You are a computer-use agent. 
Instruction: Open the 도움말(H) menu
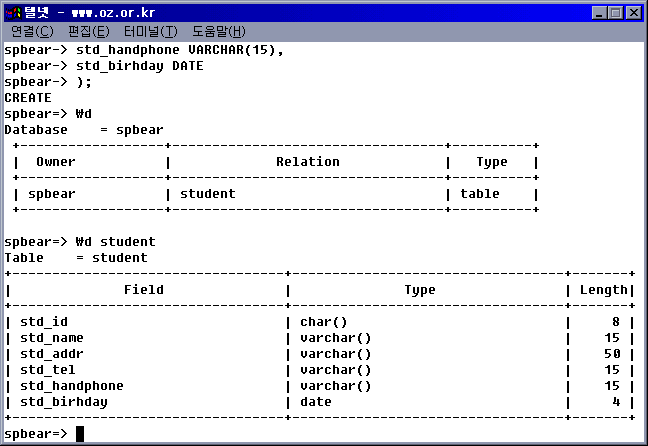tap(219, 31)
